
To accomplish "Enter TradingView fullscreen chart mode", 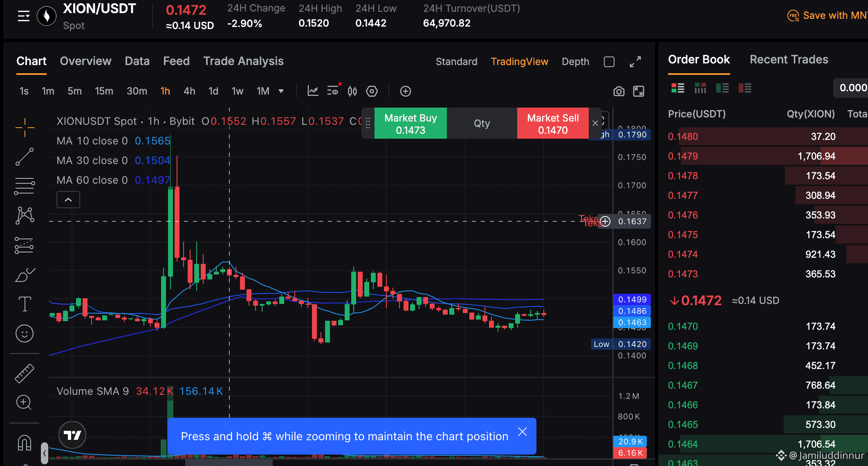I will (x=639, y=91).
